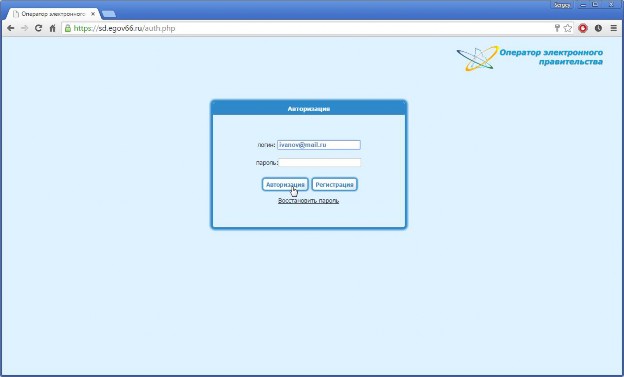
Task: Click the логин input field
Action: [319, 145]
